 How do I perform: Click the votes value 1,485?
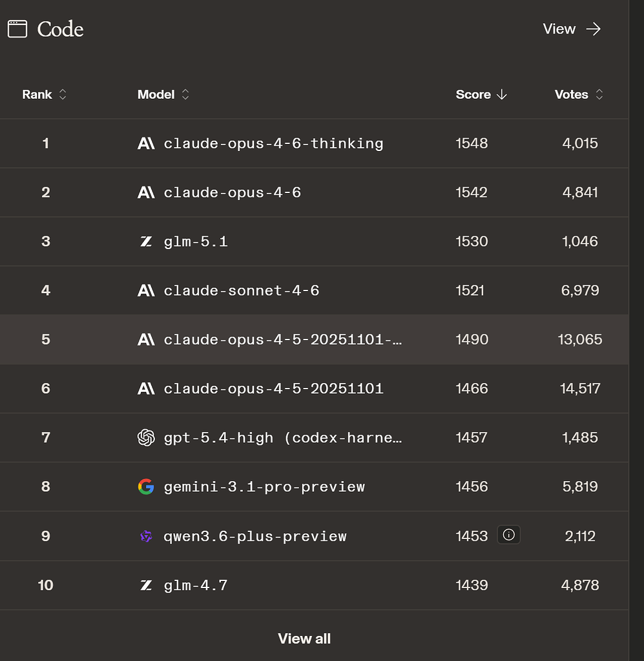pyautogui.click(x=580, y=438)
